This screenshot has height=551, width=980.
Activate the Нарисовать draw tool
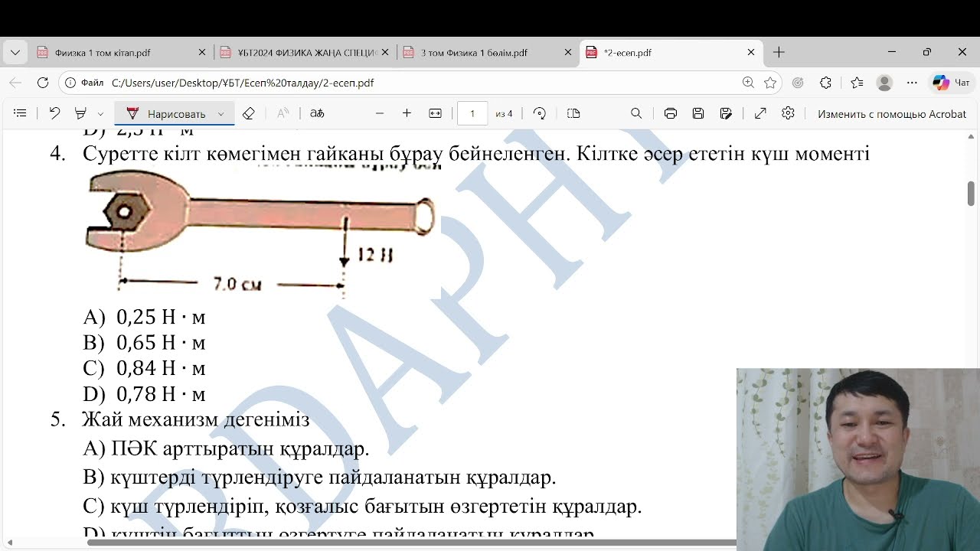[x=166, y=113]
